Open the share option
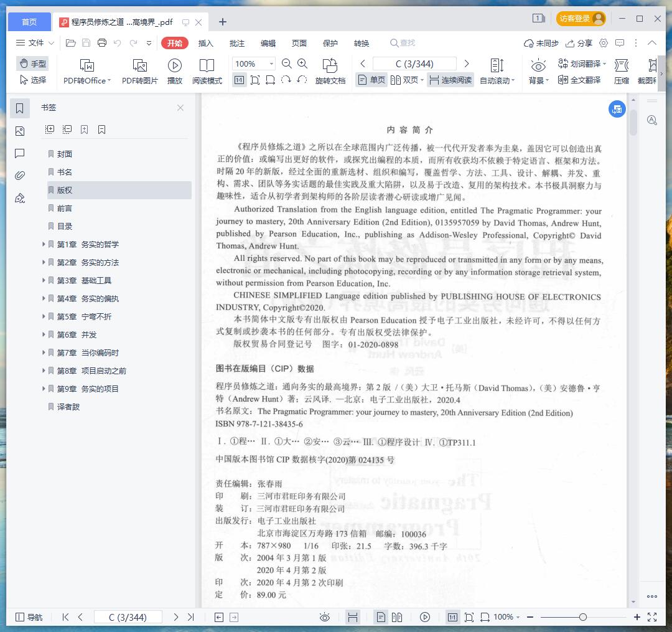Screen dimensions: 672x632 click(579, 43)
